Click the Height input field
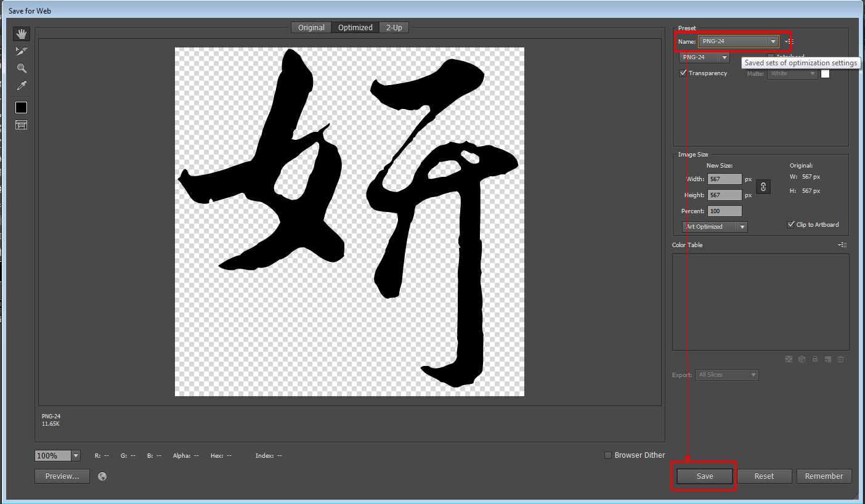Image resolution: width=865 pixels, height=504 pixels. click(x=725, y=195)
